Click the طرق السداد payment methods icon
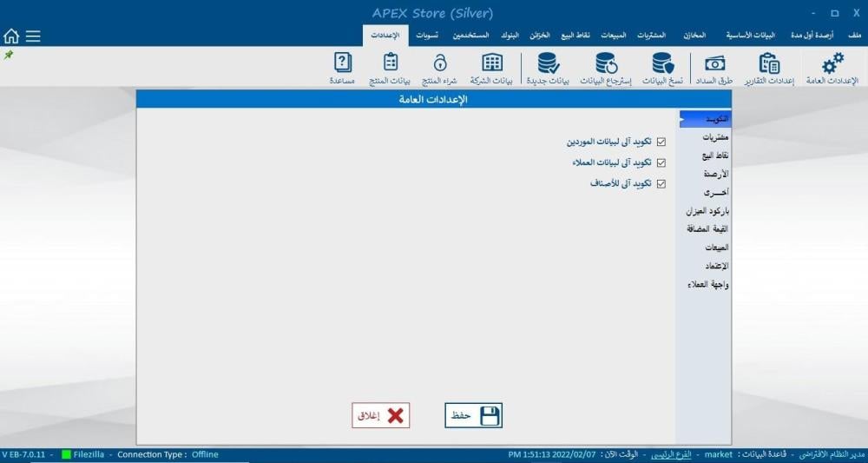The width and height of the screenshot is (868, 463). click(x=714, y=64)
